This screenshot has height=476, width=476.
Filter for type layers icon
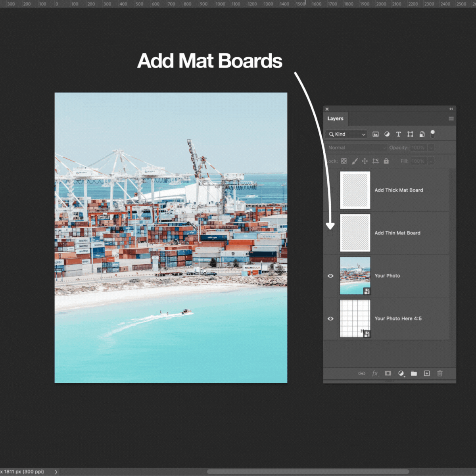pos(398,134)
